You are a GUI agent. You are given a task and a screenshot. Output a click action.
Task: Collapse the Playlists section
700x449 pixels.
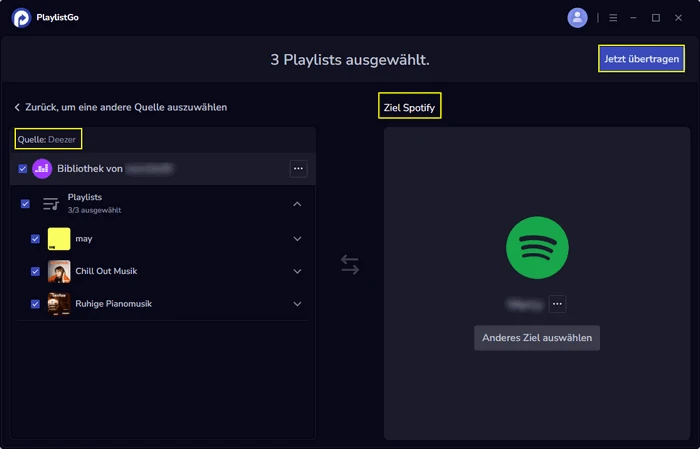(x=297, y=204)
